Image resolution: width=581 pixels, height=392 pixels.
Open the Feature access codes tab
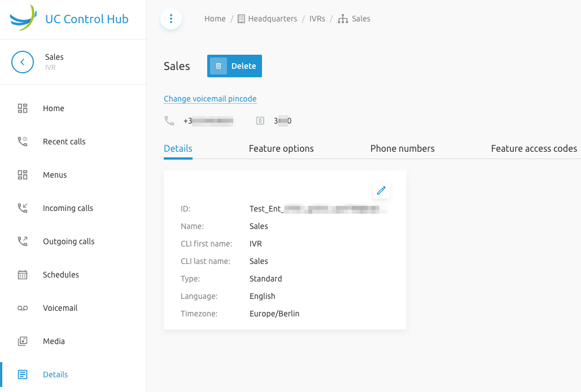point(534,149)
